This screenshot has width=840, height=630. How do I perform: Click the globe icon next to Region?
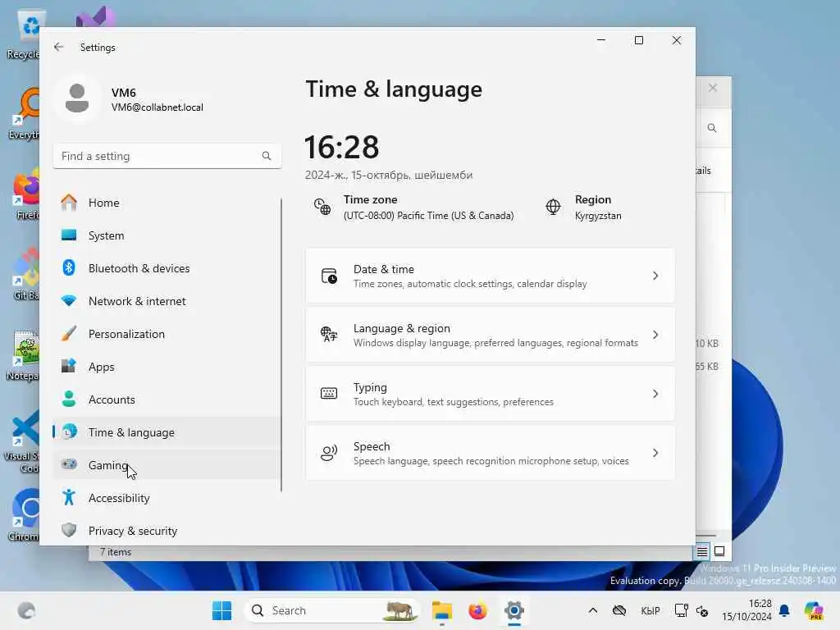coord(553,207)
